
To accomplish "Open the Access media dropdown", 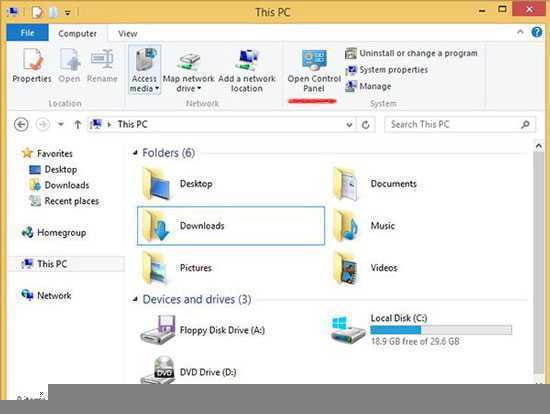I will point(144,69).
